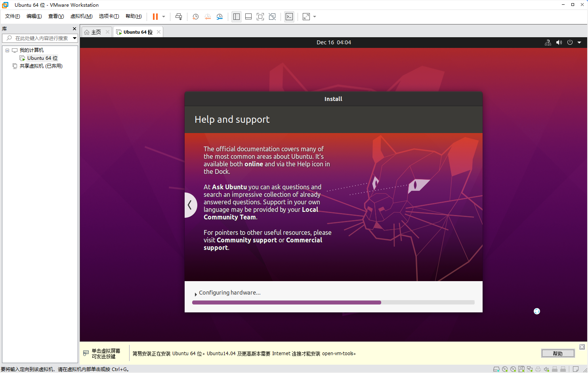This screenshot has width=588, height=373.
Task: Go to the previous installer slide
Action: coord(190,205)
